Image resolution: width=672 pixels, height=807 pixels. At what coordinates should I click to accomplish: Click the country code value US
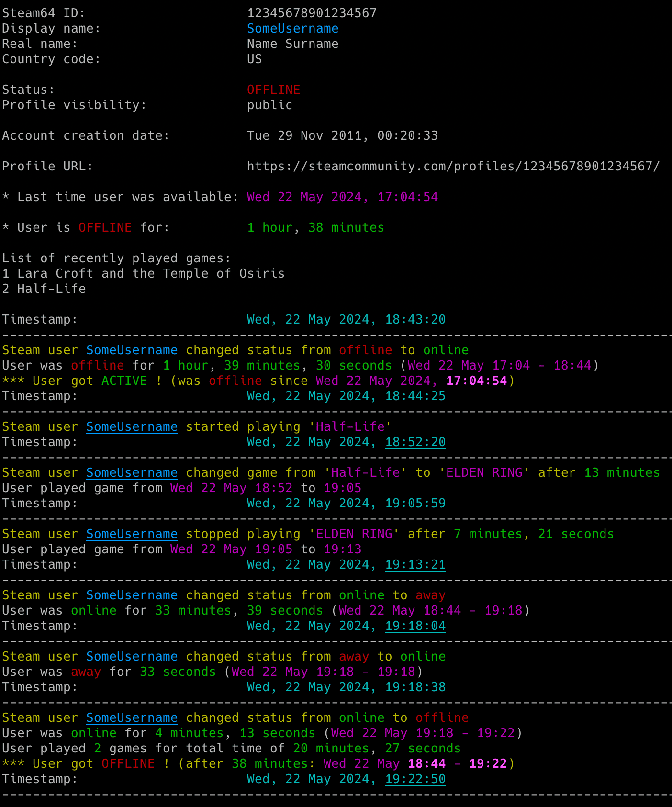pos(255,59)
